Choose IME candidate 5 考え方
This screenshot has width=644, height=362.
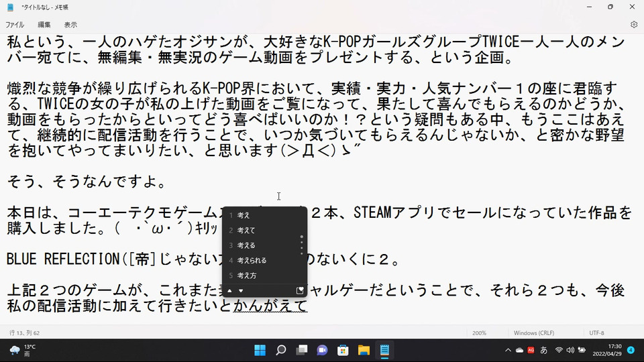pyautogui.click(x=264, y=276)
